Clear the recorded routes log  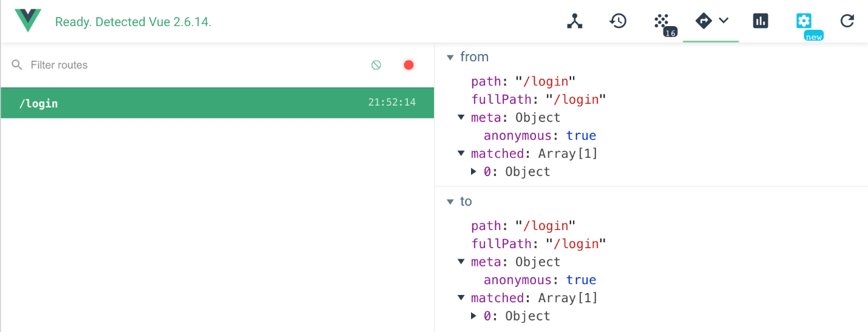tap(376, 65)
